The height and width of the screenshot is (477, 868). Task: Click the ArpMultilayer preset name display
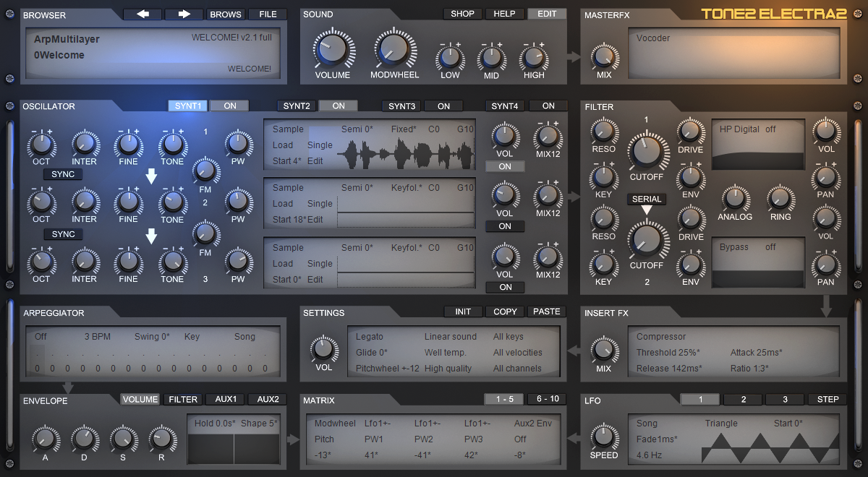pos(67,40)
